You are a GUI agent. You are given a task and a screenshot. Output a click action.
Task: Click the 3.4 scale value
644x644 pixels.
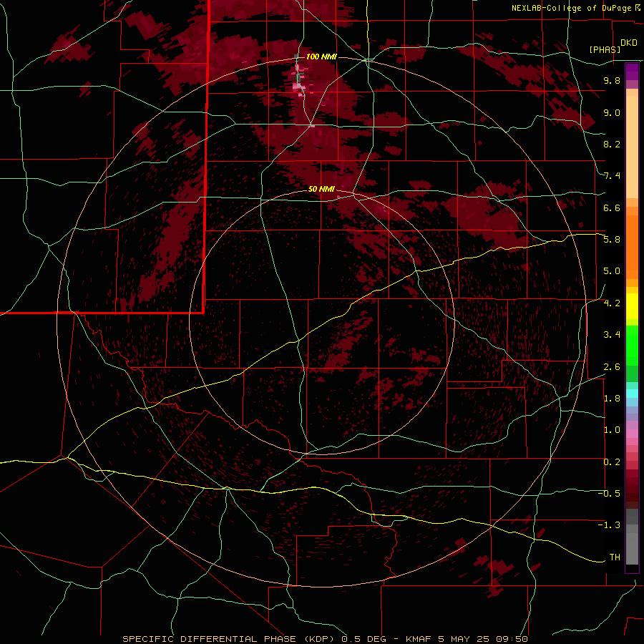pos(612,335)
